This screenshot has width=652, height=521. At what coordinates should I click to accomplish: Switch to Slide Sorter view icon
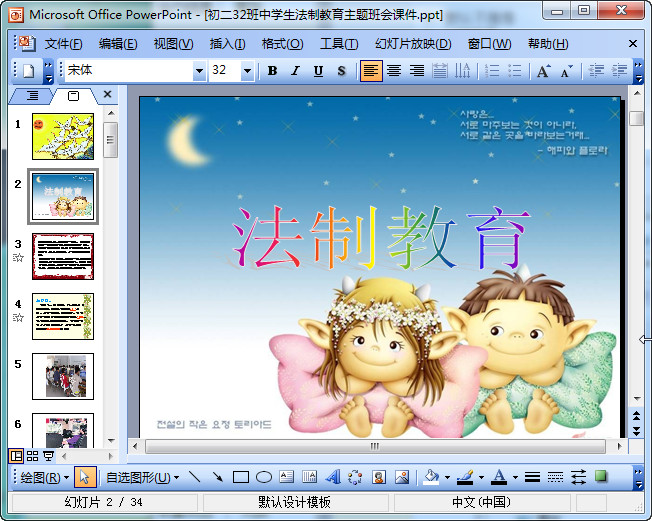coord(32,456)
